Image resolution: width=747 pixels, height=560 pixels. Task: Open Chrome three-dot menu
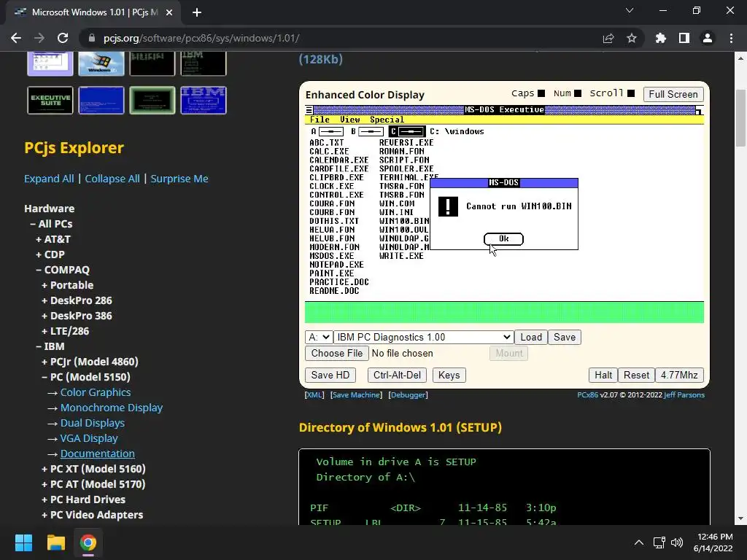[731, 38]
